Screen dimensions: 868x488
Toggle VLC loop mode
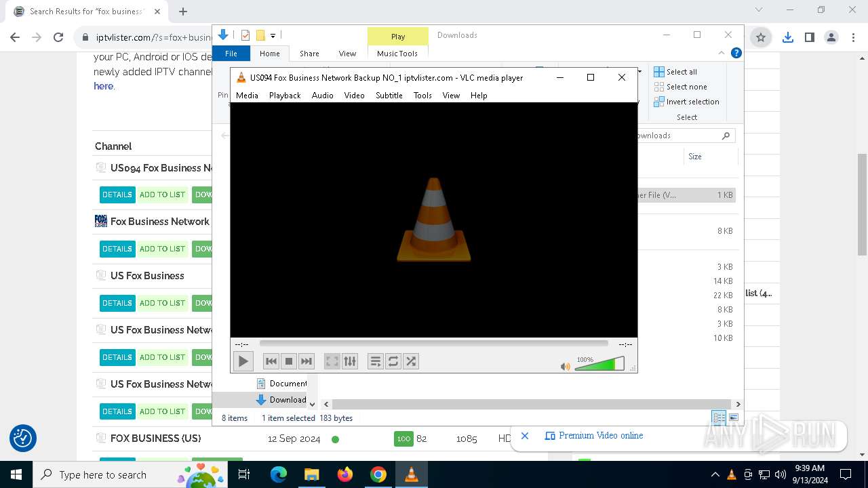tap(393, 361)
